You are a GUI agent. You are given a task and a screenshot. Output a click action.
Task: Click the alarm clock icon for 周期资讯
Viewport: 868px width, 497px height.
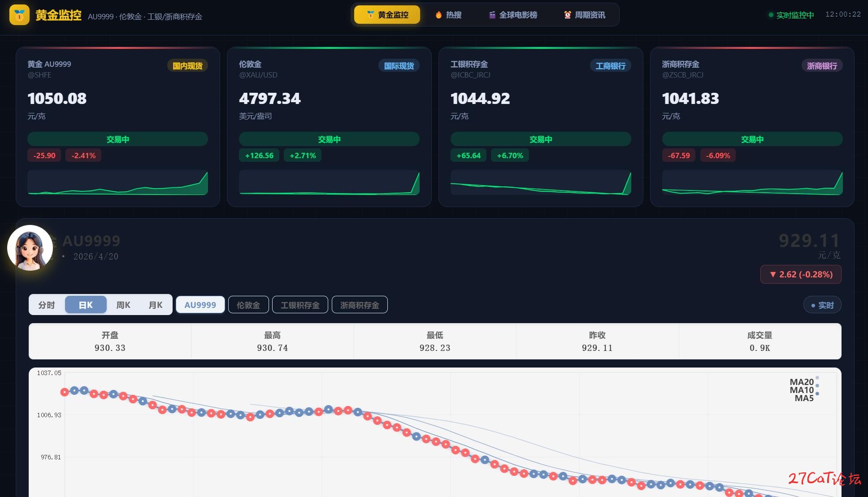click(x=567, y=15)
